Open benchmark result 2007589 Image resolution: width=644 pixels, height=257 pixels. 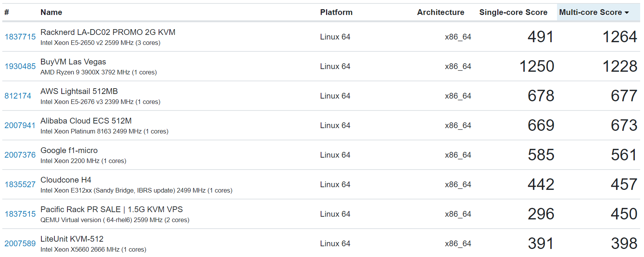(20, 244)
